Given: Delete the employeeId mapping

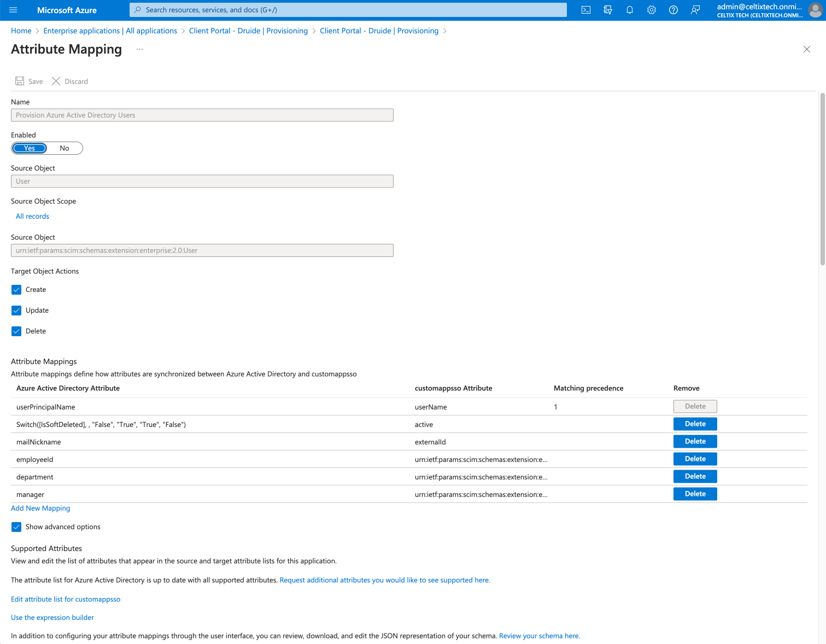Looking at the screenshot, I should tap(695, 459).
